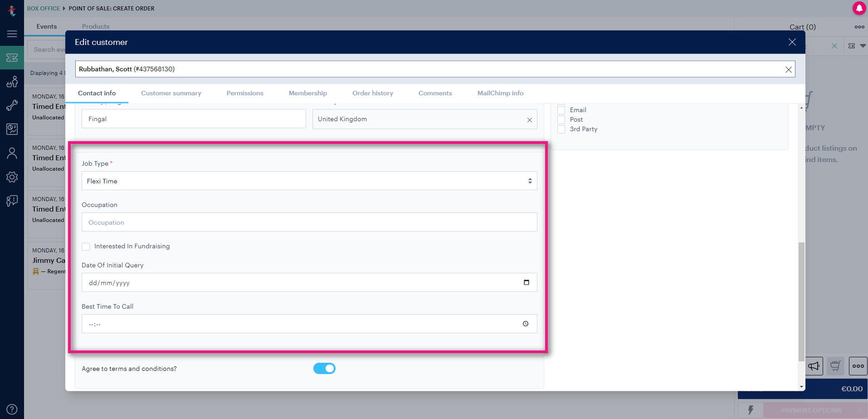868x419 pixels.
Task: Click the BOX OFFICE breadcrumb link
Action: 44,8
